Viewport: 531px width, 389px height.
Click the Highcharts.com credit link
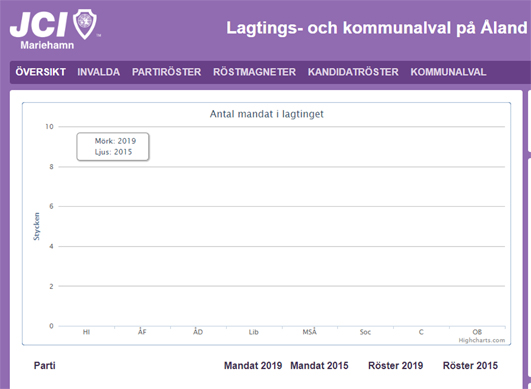tap(482, 340)
